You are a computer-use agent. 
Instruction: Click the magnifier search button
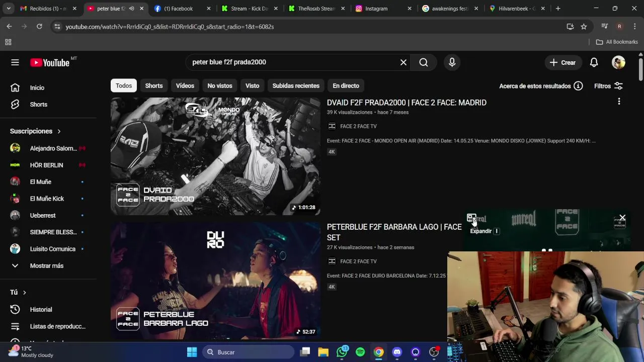coord(424,62)
